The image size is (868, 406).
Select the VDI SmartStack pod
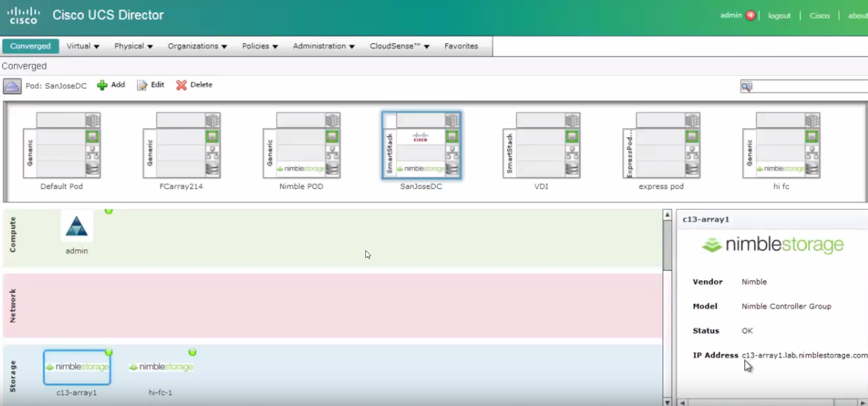coord(542,146)
